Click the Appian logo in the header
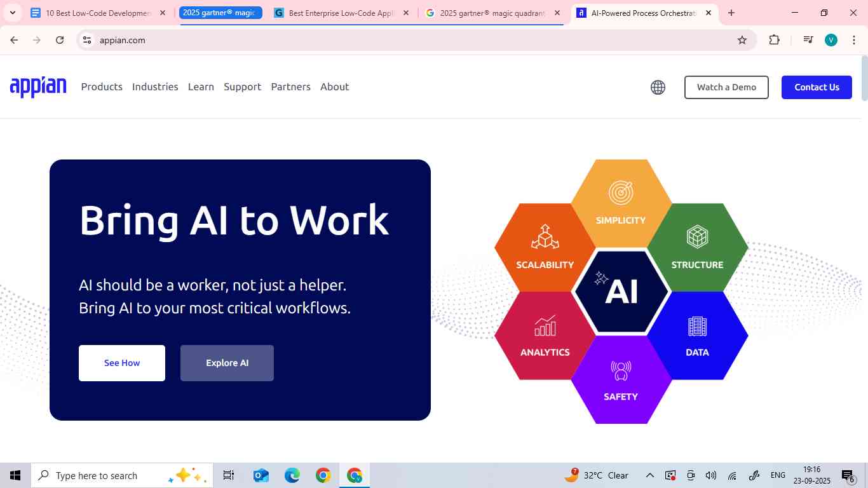868x488 pixels. pyautogui.click(x=38, y=87)
